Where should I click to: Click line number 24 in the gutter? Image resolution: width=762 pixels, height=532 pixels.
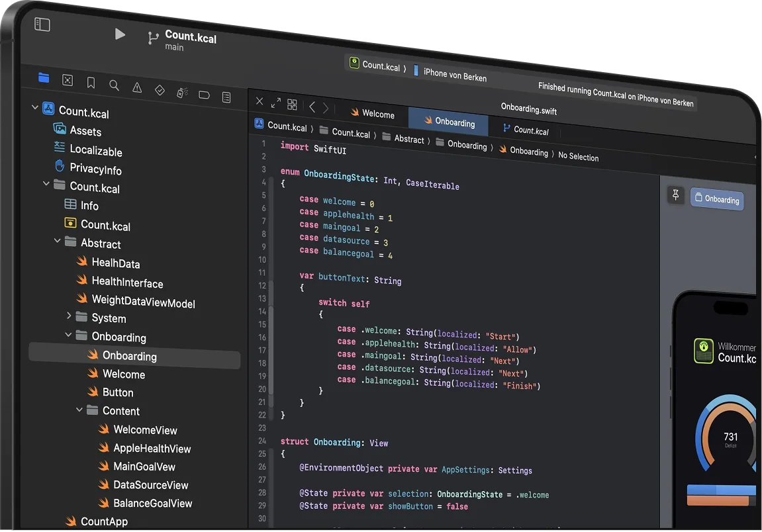[x=262, y=441]
